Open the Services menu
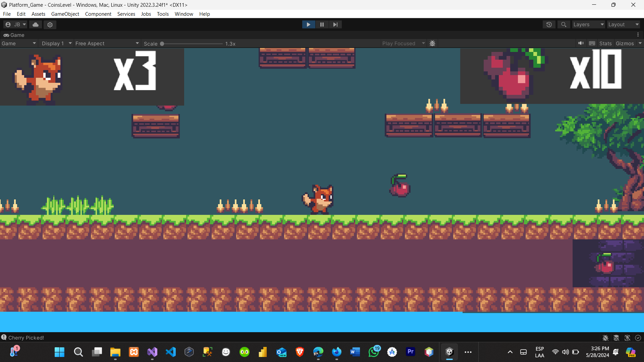 tap(126, 14)
